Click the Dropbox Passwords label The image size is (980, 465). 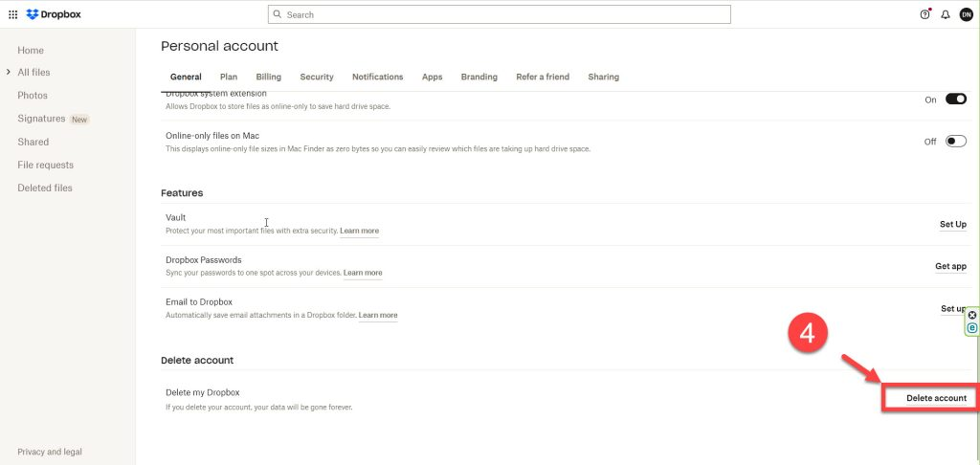tap(204, 260)
